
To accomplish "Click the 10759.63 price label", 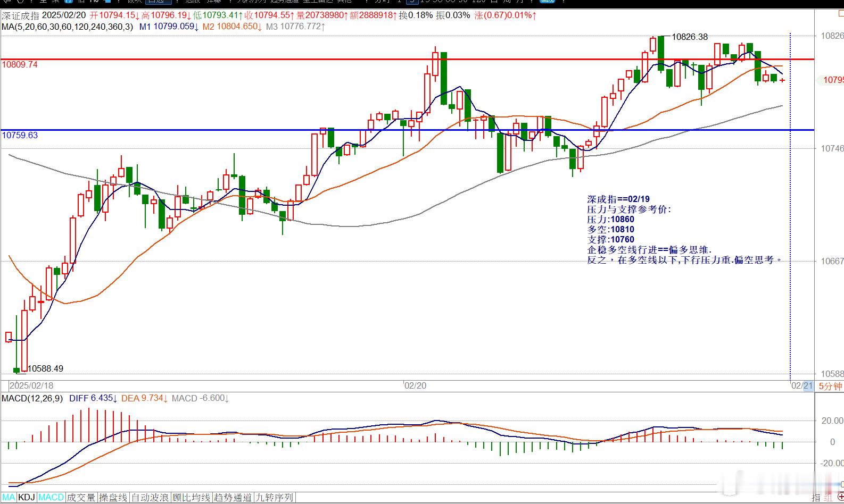I will click(x=20, y=136).
